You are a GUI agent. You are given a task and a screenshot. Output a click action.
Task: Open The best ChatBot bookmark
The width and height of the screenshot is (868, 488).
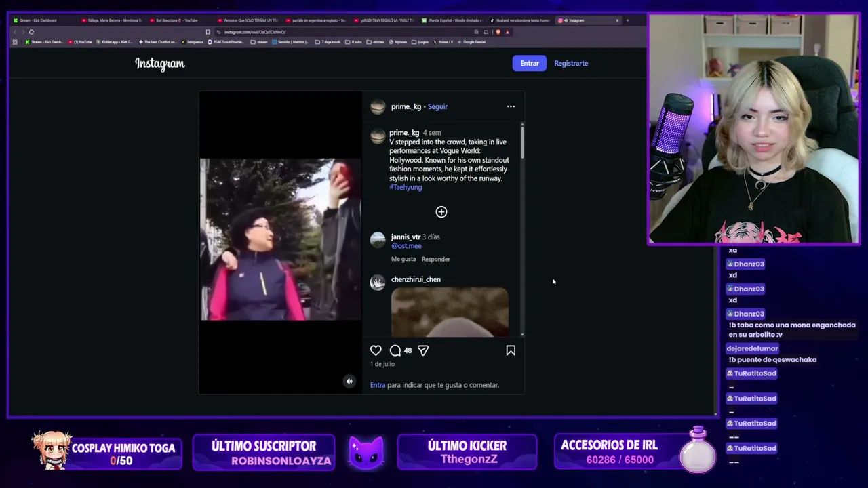[x=158, y=42]
